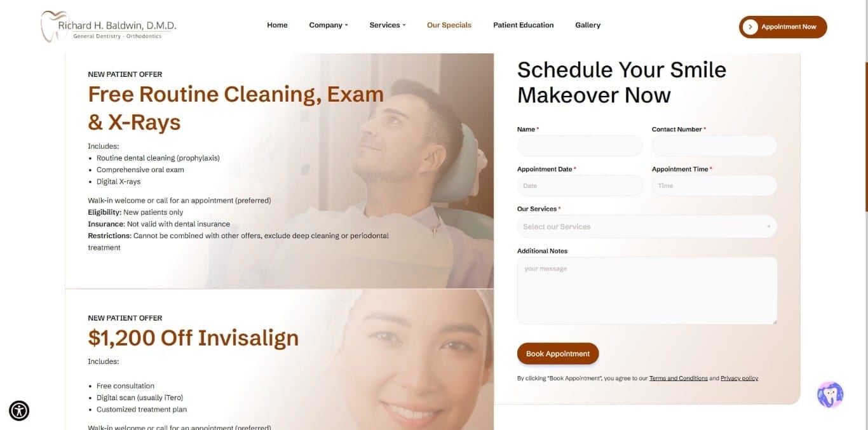Viewport: 868px width, 430px height.
Task: Click the Appointment Now button
Action: [x=783, y=27]
